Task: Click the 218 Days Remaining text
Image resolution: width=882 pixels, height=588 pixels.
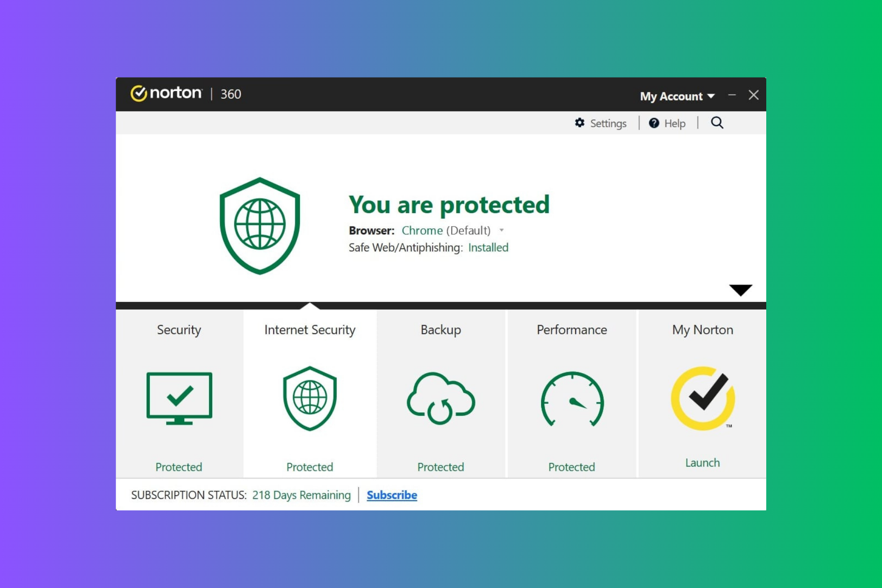Action: pyautogui.click(x=301, y=495)
